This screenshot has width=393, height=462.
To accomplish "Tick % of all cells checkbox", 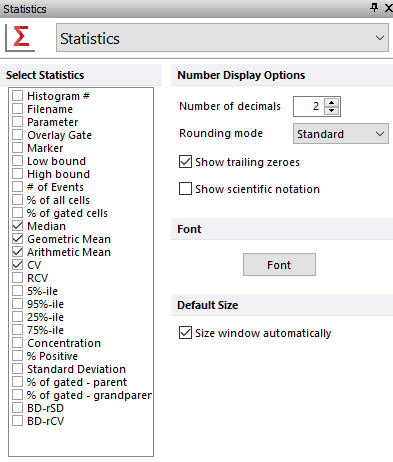I will [x=17, y=200].
